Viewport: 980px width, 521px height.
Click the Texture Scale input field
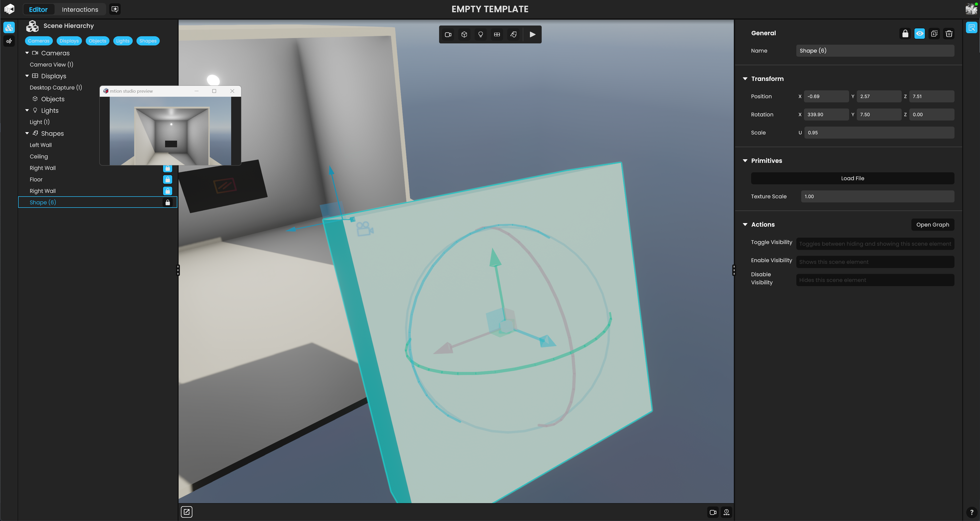877,196
